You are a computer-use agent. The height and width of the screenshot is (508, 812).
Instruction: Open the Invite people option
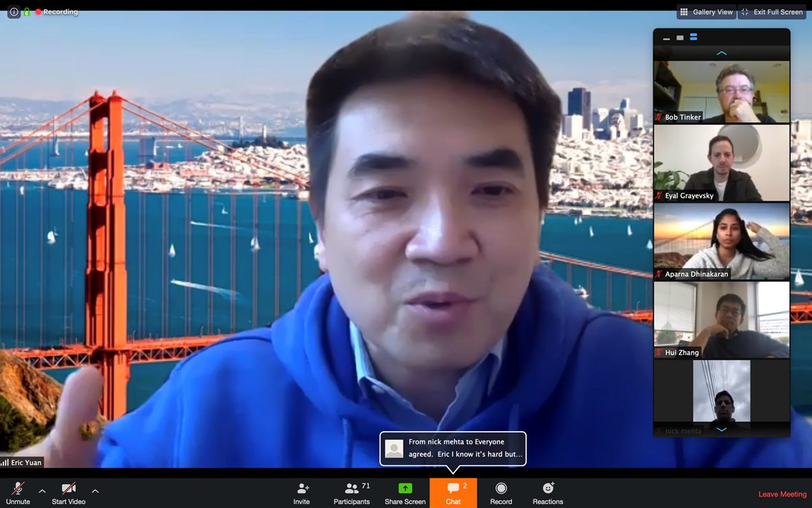(x=302, y=493)
